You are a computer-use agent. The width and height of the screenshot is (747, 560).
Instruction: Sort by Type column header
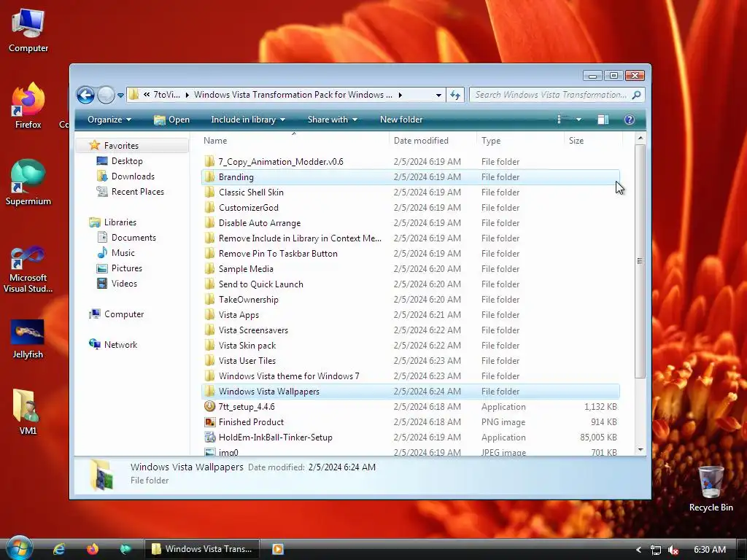pos(519,141)
